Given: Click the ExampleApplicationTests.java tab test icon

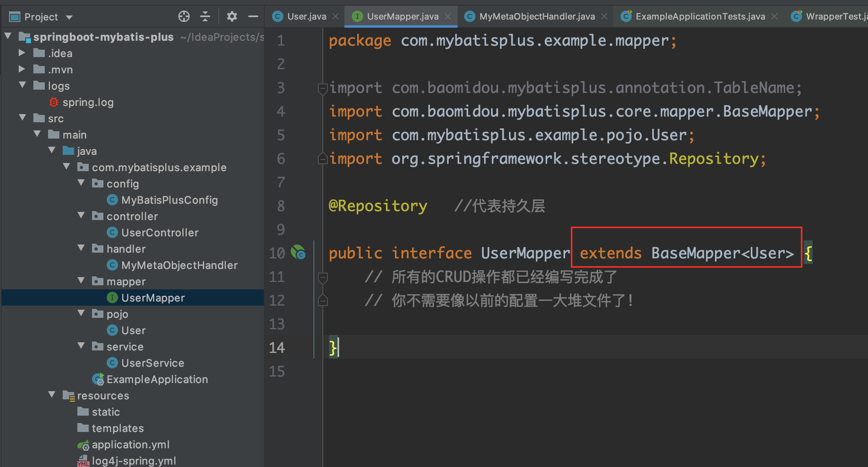Looking at the screenshot, I should tap(626, 16).
